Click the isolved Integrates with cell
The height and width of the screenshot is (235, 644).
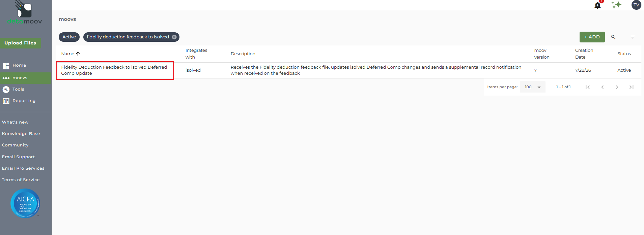[193, 70]
